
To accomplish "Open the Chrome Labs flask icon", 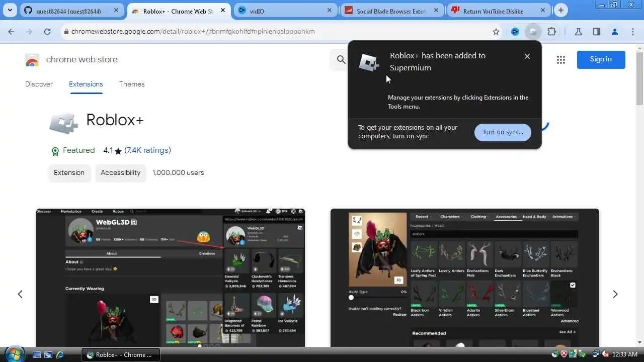I will tap(578, 31).
